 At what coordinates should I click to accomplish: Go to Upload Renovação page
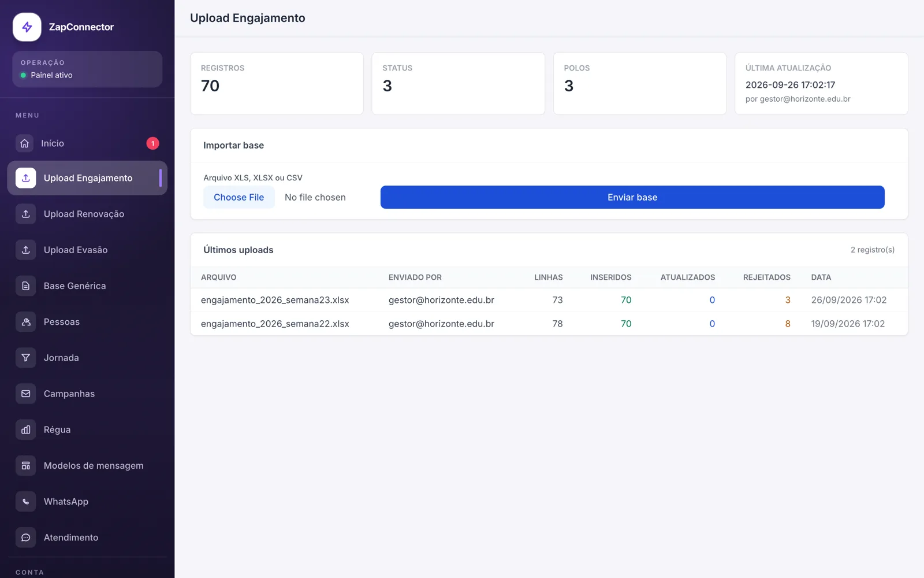87,214
